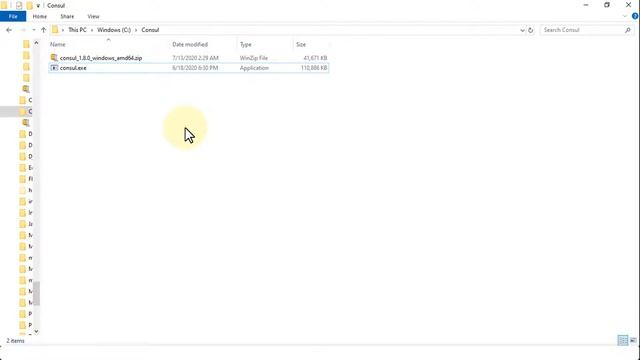Click into the Search Consul box
Image resolution: width=640 pixels, height=360 pixels.
click(x=582, y=30)
